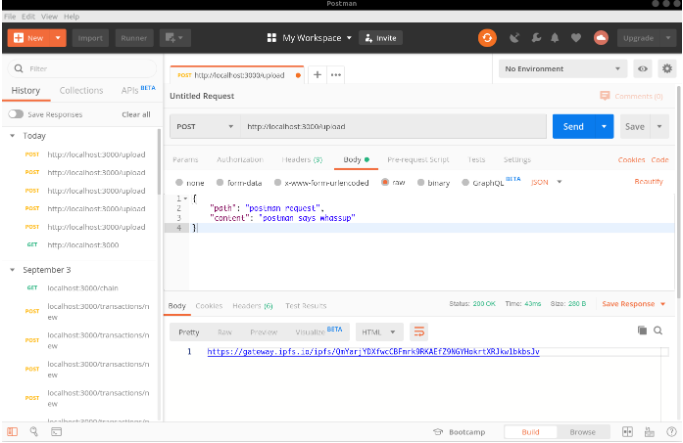Open the Pre-request Script tab
683x443 pixels.
point(418,159)
